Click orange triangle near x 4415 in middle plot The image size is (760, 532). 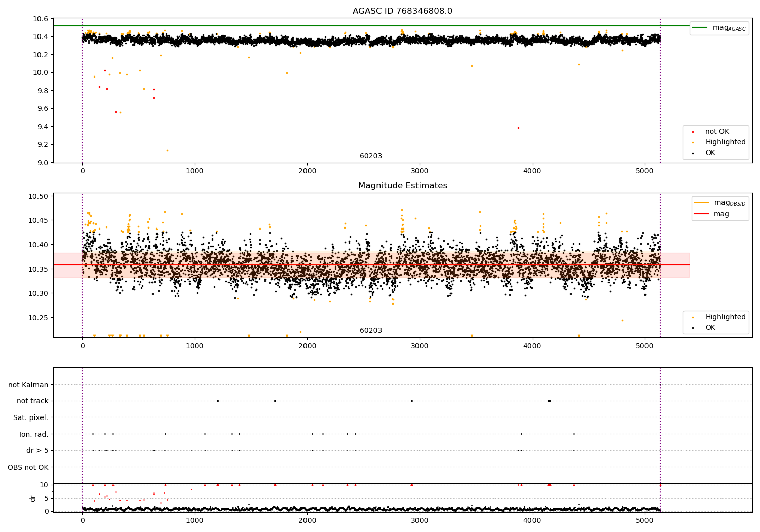point(579,336)
